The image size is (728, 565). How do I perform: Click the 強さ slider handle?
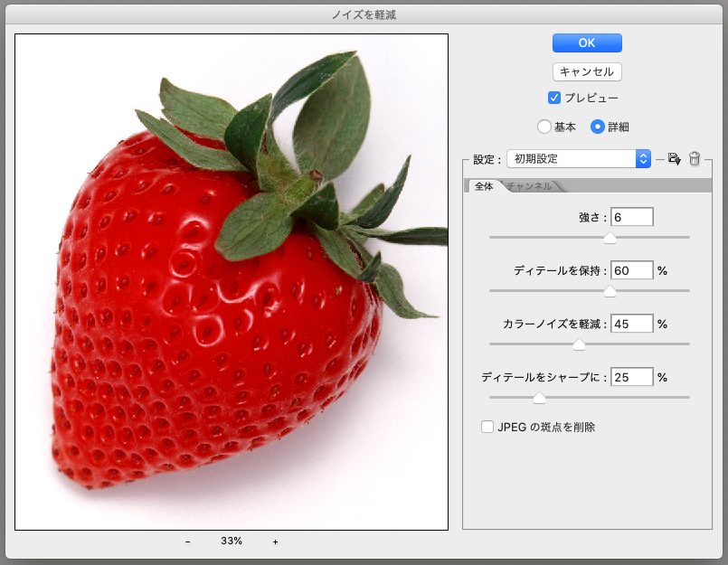tap(610, 238)
